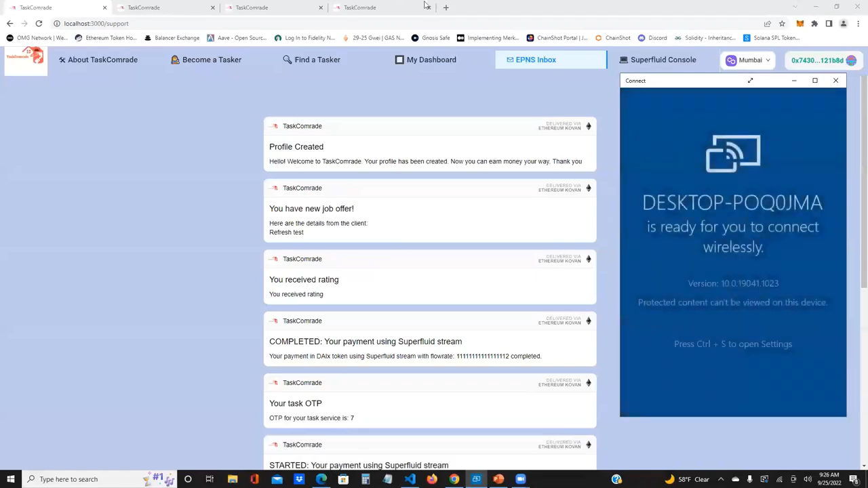Click the TaskComrade logo in navbar
This screenshot has width=868, height=488.
coord(26,60)
